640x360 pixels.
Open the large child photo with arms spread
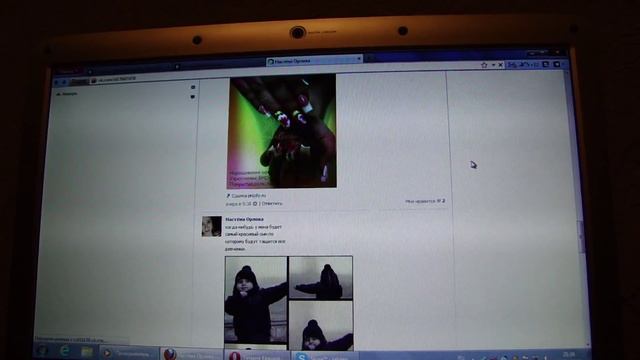click(x=256, y=300)
